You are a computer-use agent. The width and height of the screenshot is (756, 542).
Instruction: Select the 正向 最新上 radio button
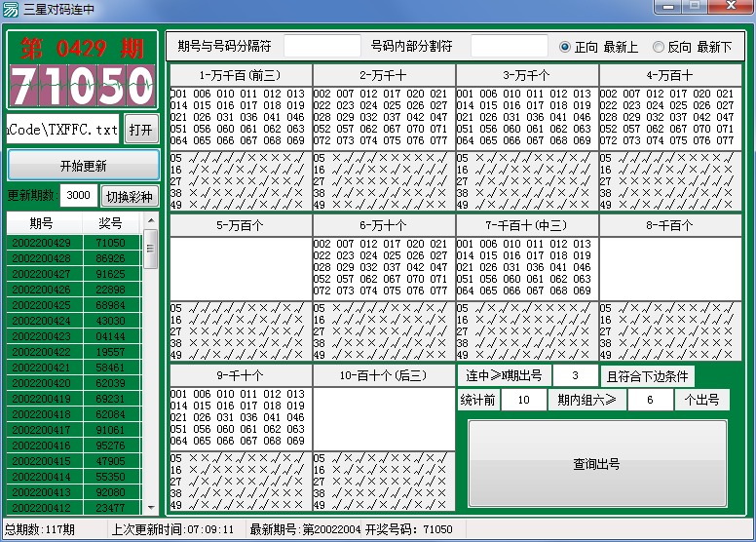pyautogui.click(x=566, y=47)
